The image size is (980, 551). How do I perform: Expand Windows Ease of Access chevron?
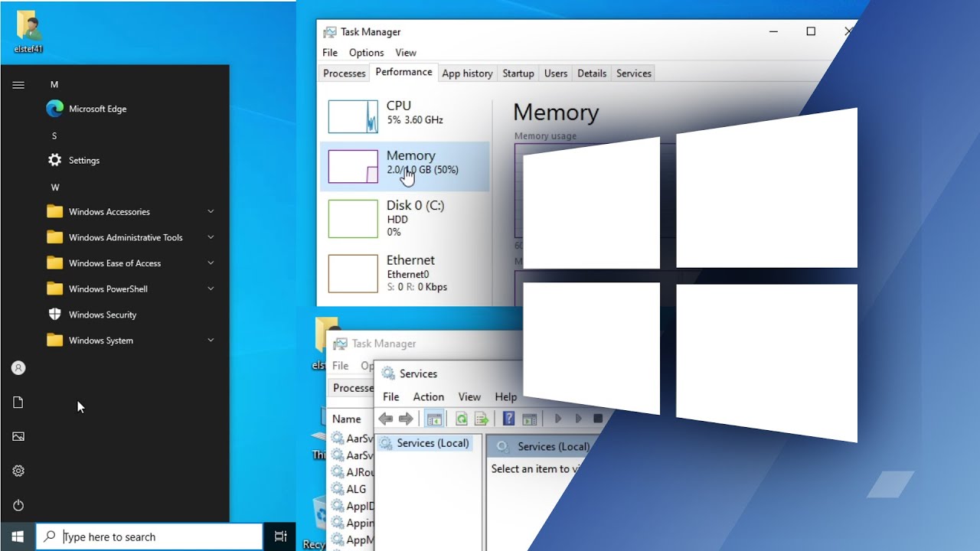click(211, 262)
